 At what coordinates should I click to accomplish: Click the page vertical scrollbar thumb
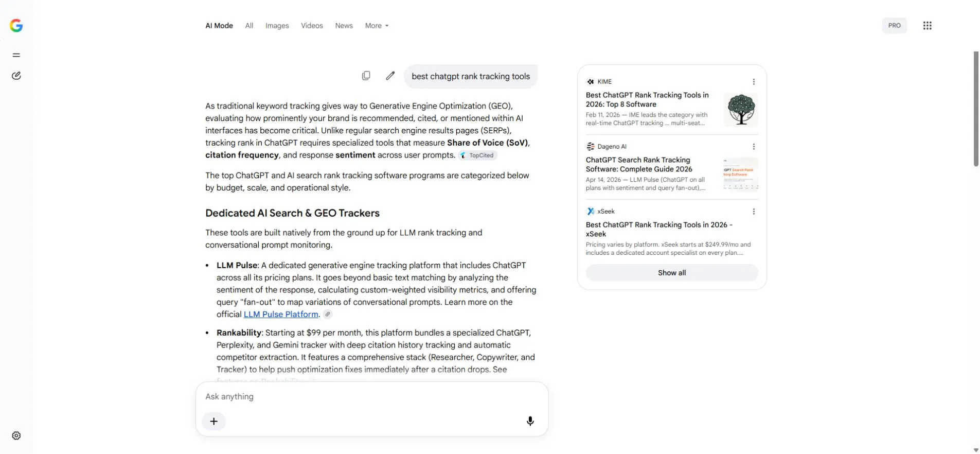[x=976, y=109]
